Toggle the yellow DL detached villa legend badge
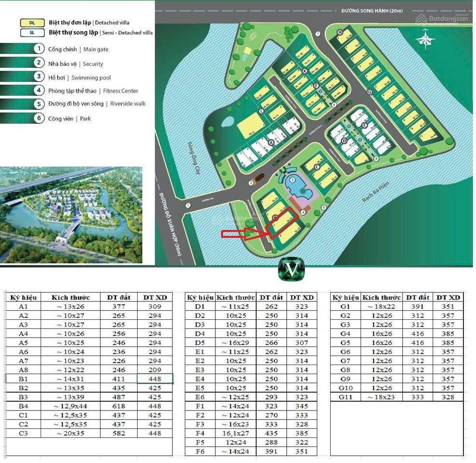Viewport: 476px width, 463px height. 31,22
